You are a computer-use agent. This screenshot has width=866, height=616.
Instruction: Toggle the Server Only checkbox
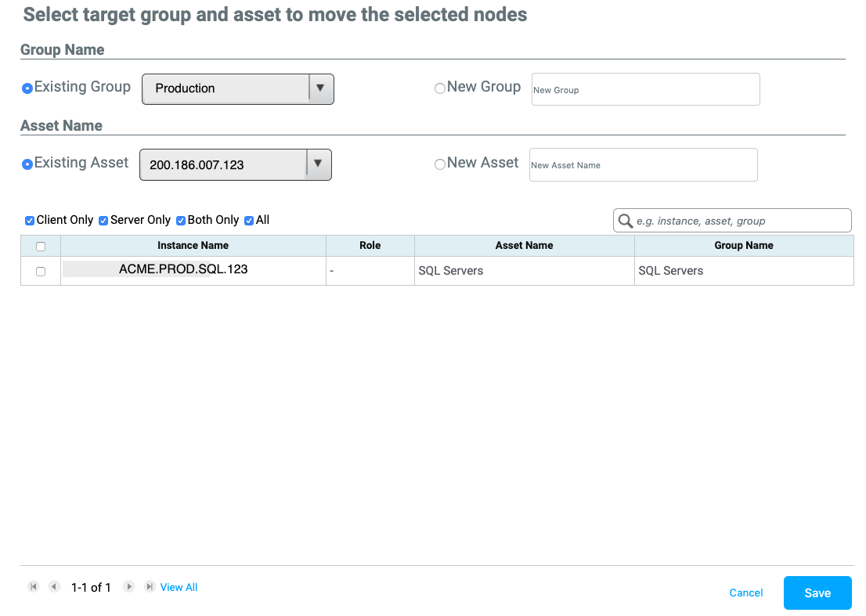click(x=103, y=221)
